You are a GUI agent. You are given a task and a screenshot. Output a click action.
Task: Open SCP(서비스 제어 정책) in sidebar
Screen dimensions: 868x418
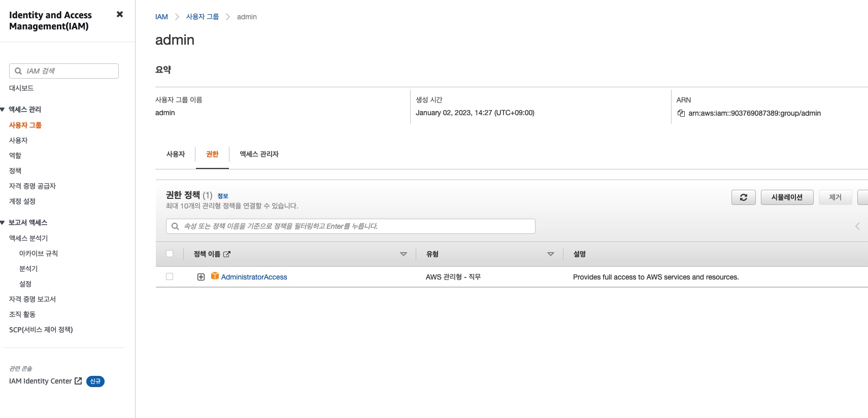(x=41, y=330)
